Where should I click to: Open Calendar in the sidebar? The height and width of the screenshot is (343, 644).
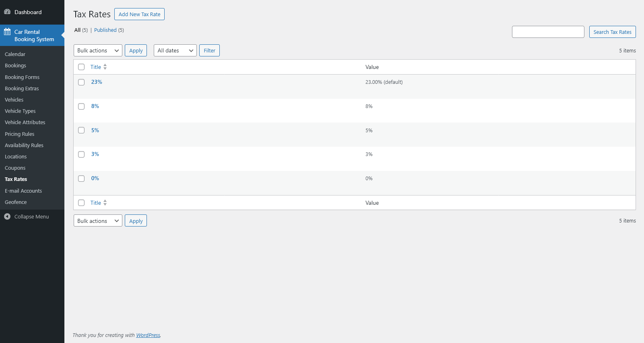15,54
